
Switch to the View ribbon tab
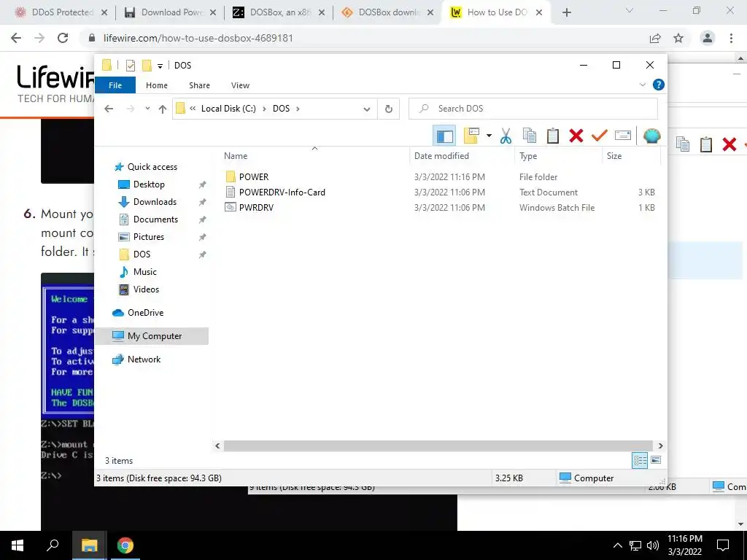click(x=240, y=85)
